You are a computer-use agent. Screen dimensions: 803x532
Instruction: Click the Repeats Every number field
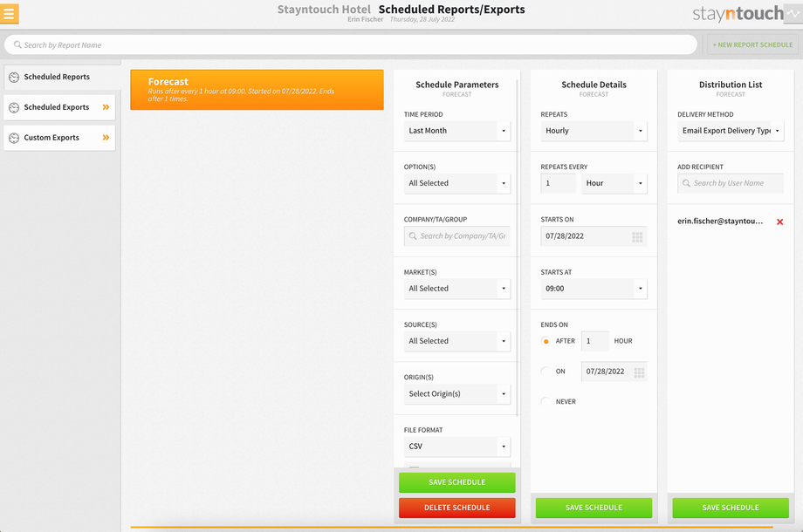coord(559,184)
